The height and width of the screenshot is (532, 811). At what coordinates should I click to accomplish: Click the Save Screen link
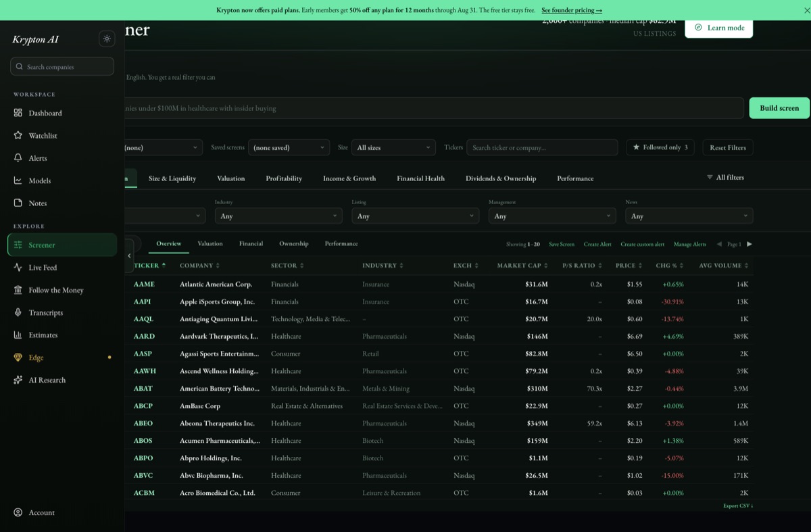point(562,244)
